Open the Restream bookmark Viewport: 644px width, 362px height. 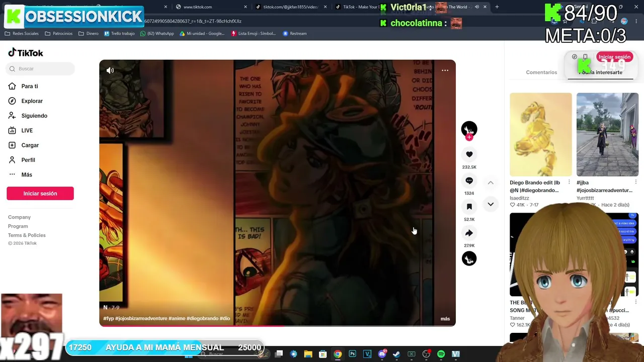(295, 34)
